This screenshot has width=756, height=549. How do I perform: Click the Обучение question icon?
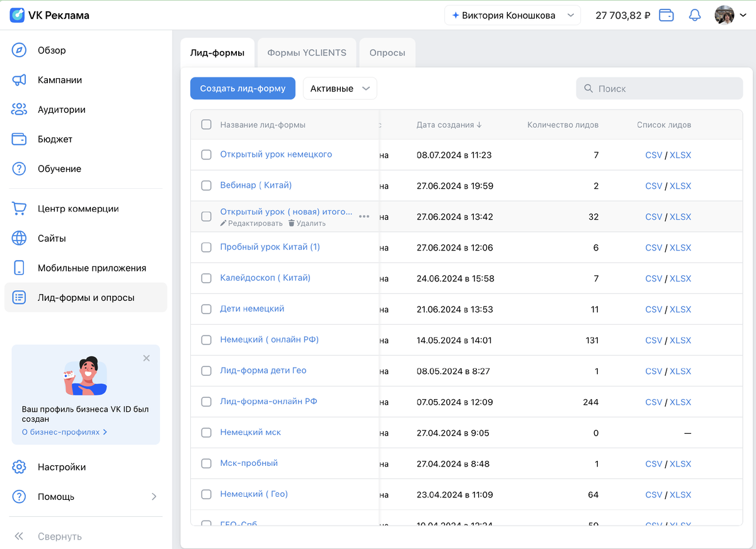click(x=19, y=169)
